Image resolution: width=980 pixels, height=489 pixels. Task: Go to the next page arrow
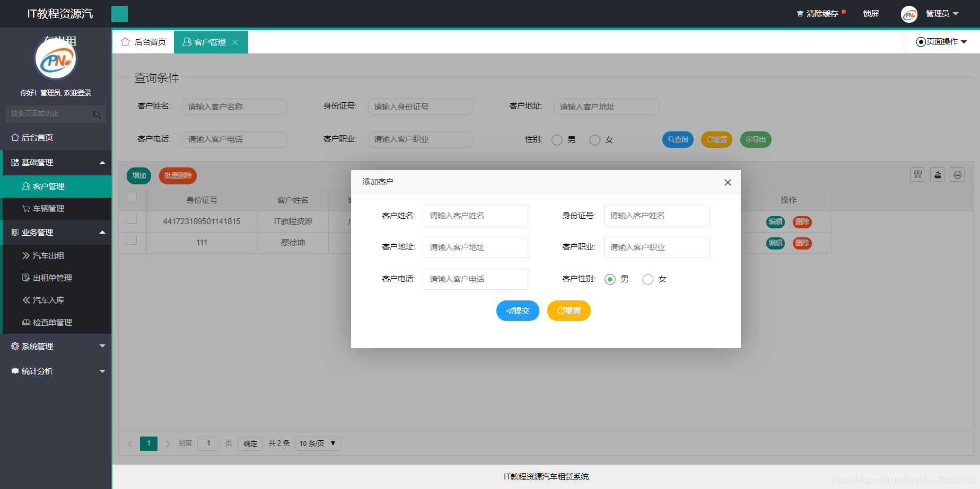pos(168,443)
